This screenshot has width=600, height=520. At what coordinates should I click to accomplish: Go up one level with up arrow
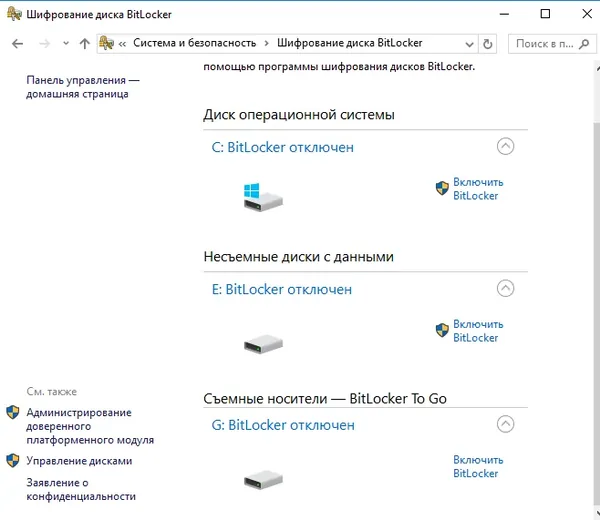[x=84, y=44]
